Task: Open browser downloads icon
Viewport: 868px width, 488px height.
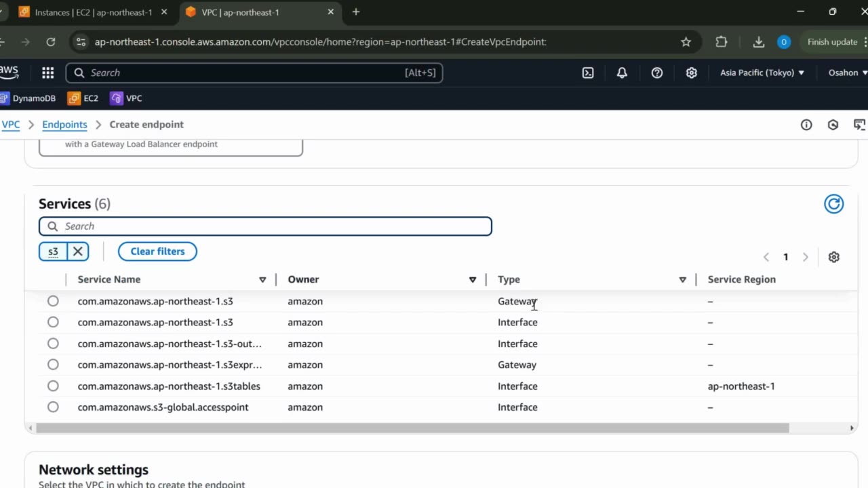Action: (x=759, y=42)
